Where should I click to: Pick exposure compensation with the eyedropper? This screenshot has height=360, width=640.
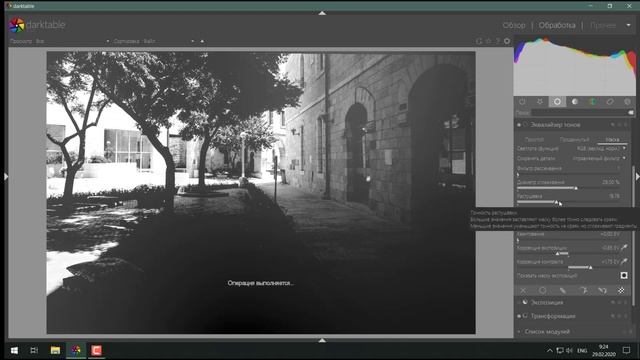[x=624, y=248]
